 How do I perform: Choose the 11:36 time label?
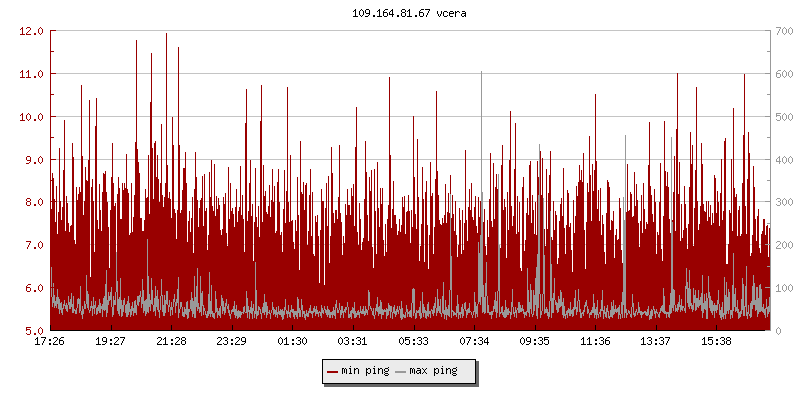pos(595,342)
